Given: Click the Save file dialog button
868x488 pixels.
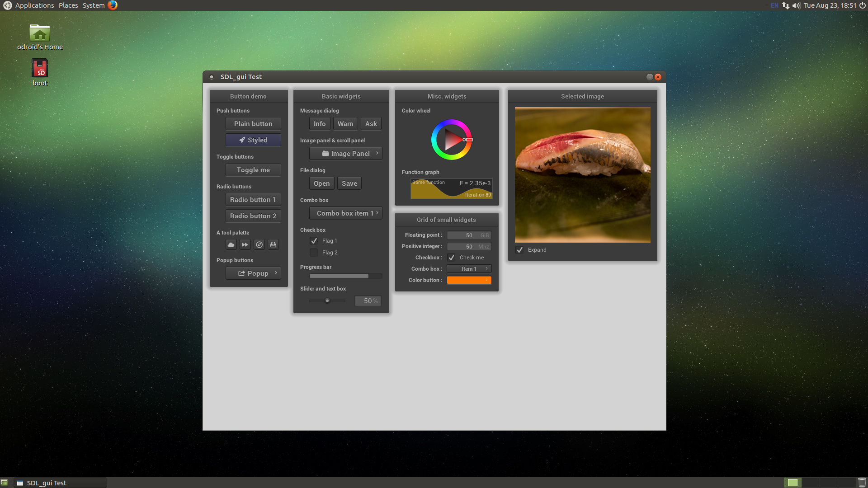Looking at the screenshot, I should [349, 183].
